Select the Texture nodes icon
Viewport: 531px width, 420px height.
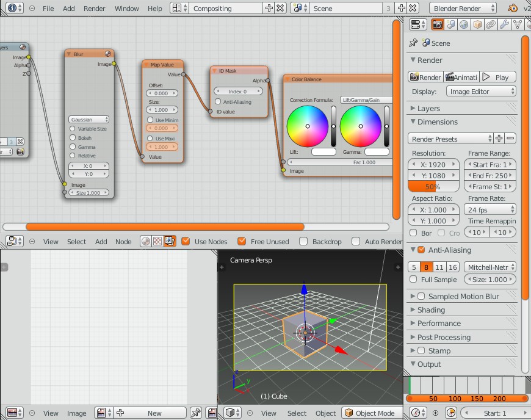157,241
